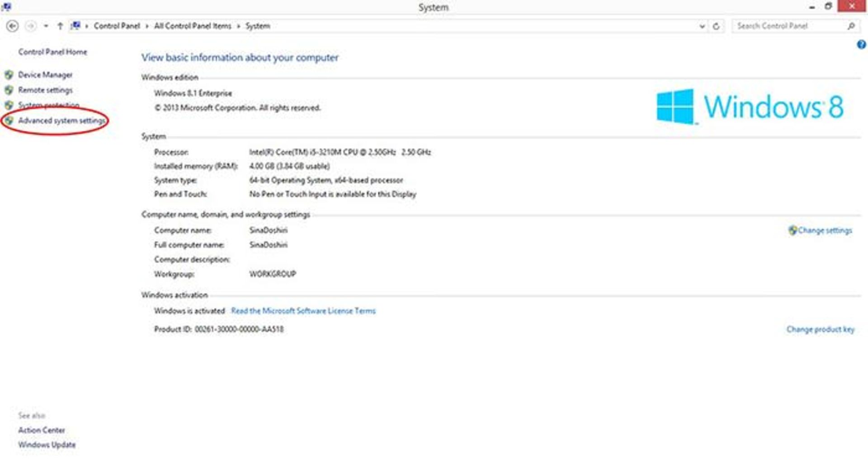The height and width of the screenshot is (462, 868).
Task: Click the shield icon beside Change settings
Action: click(x=793, y=230)
